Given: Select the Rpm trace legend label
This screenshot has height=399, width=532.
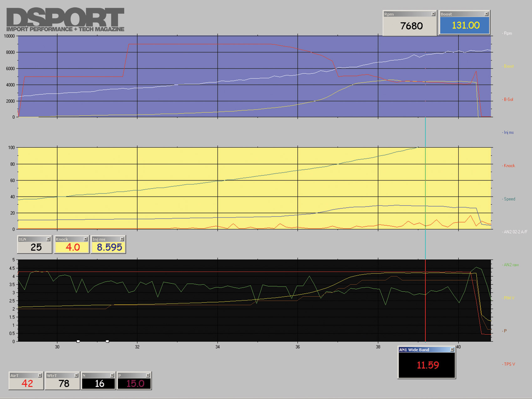Looking at the screenshot, I should click(x=508, y=33).
